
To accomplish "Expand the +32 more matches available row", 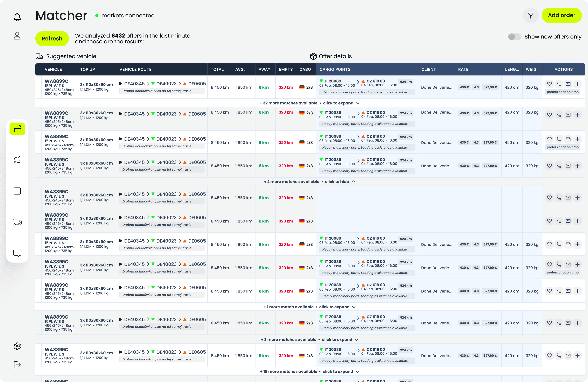I will (310, 103).
